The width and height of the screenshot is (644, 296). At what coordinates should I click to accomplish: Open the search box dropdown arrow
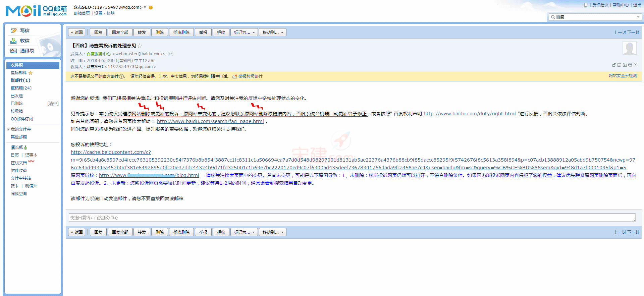tap(638, 17)
